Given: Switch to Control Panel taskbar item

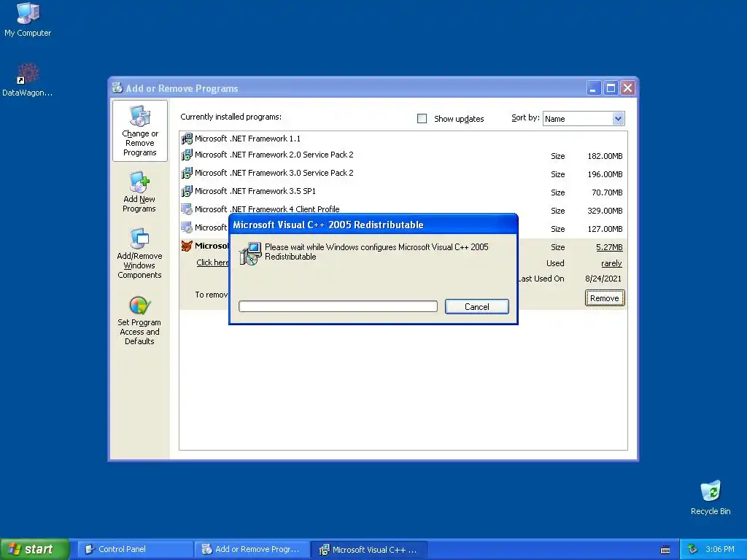Looking at the screenshot, I should [135, 549].
